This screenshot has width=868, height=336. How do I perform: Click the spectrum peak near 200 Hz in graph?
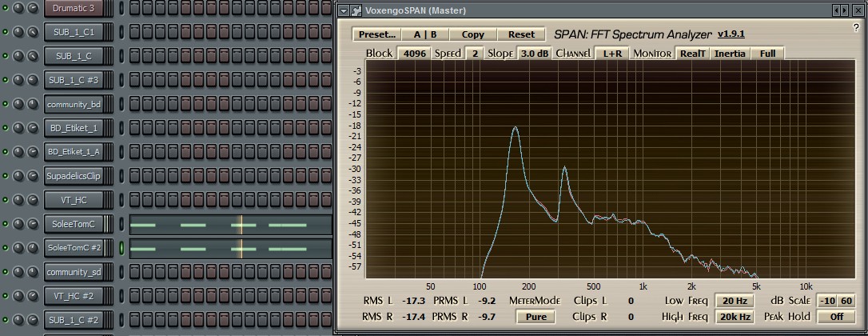[516, 127]
